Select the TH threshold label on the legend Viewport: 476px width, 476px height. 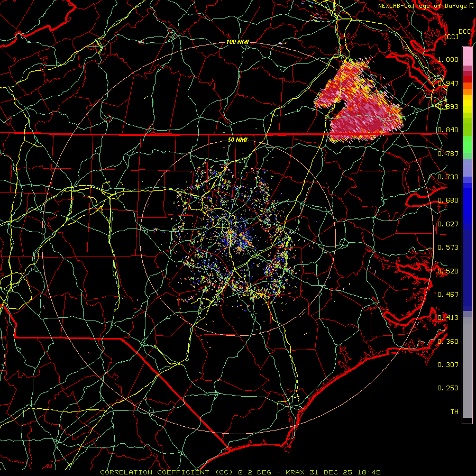[454, 411]
